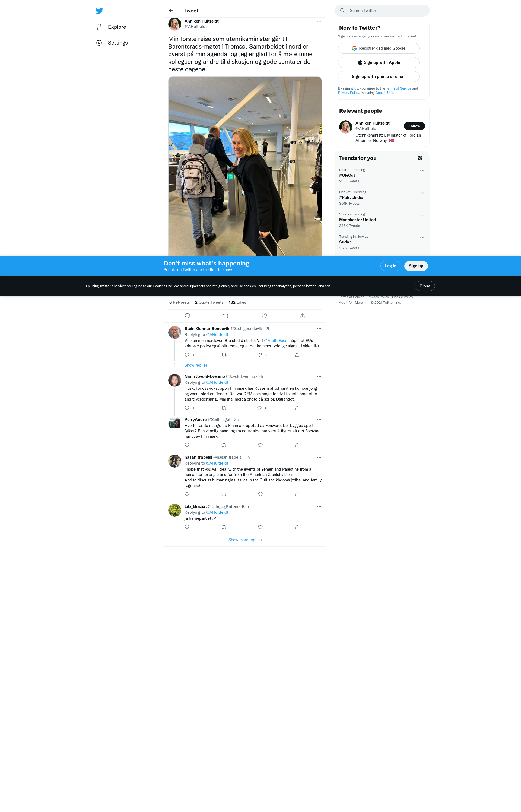Viewport: 521px width, 812px height.
Task: View the 6 Retweets list
Action: coord(179,303)
